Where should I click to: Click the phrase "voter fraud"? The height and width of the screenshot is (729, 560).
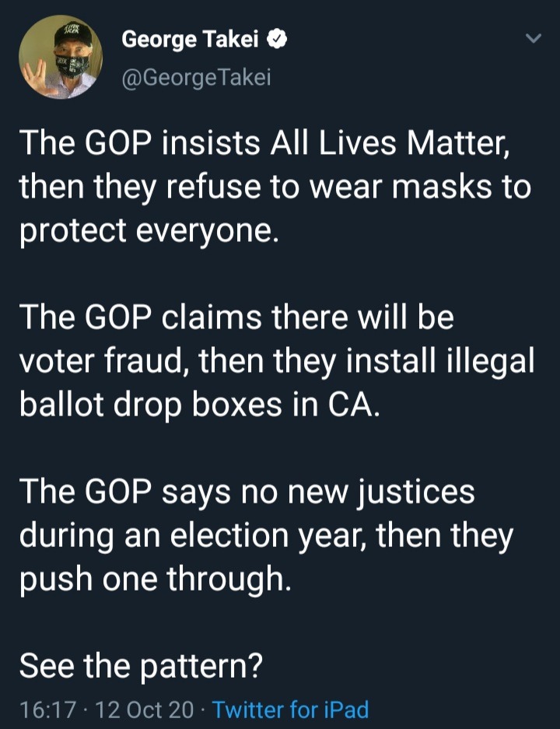click(100, 362)
